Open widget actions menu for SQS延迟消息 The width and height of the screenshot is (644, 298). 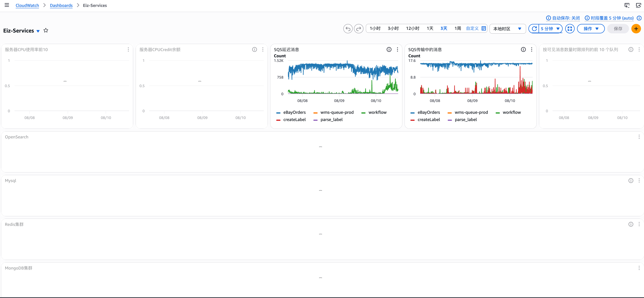click(x=397, y=49)
